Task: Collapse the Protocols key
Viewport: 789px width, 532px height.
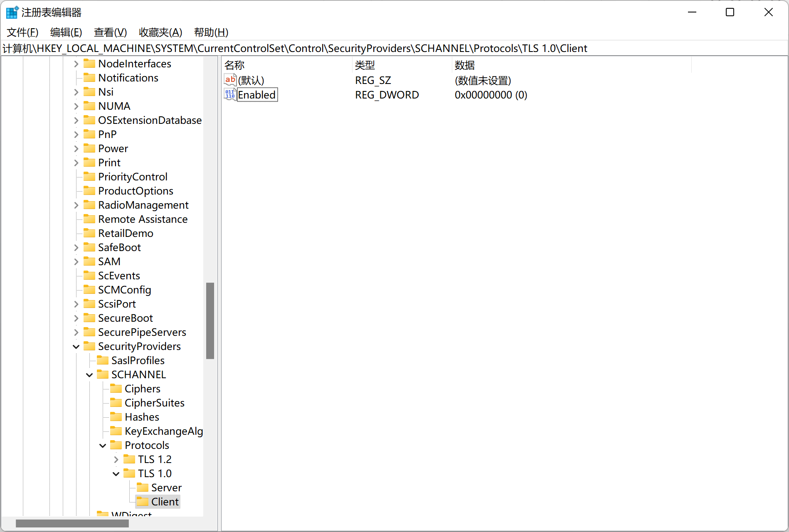Action: [103, 445]
